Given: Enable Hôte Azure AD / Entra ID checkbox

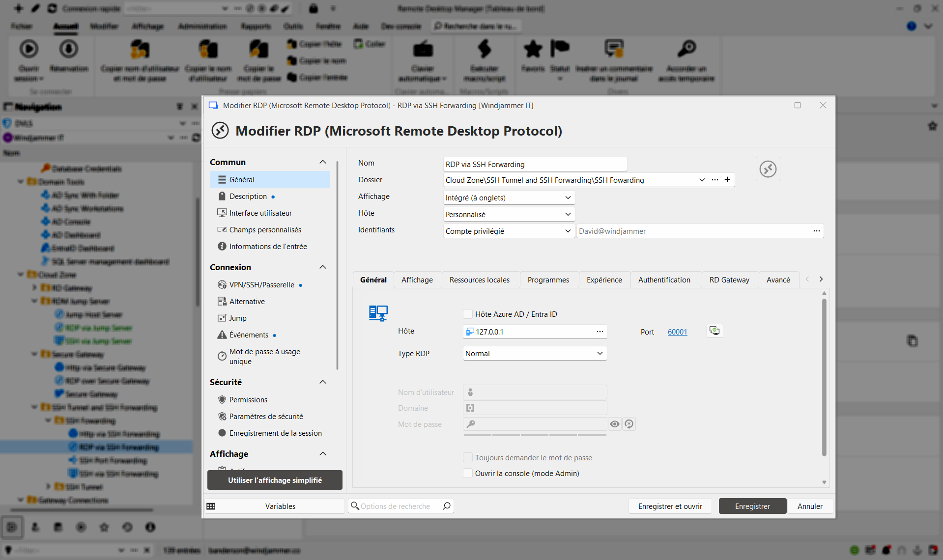Looking at the screenshot, I should (x=468, y=314).
